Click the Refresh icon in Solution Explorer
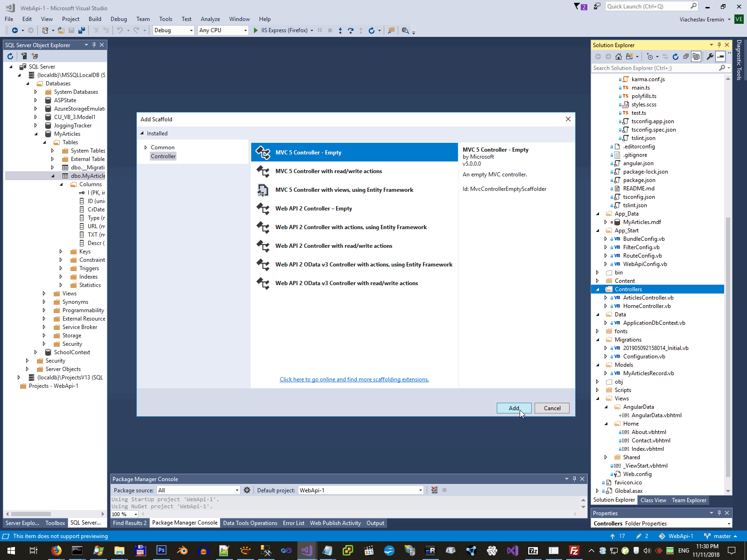Screen dimensions: 747x560 pos(676,56)
